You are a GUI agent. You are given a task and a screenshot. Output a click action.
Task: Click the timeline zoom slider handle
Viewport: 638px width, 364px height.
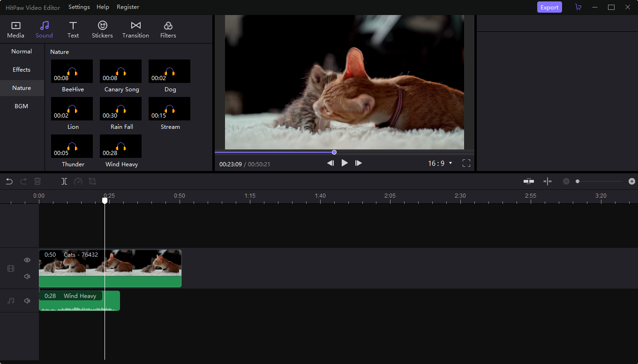578,181
